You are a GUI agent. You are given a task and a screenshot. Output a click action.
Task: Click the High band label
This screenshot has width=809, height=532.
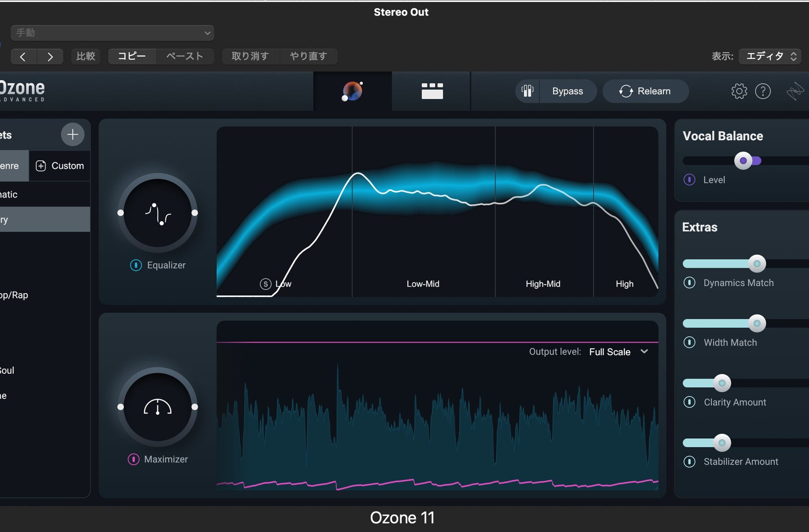pos(625,284)
